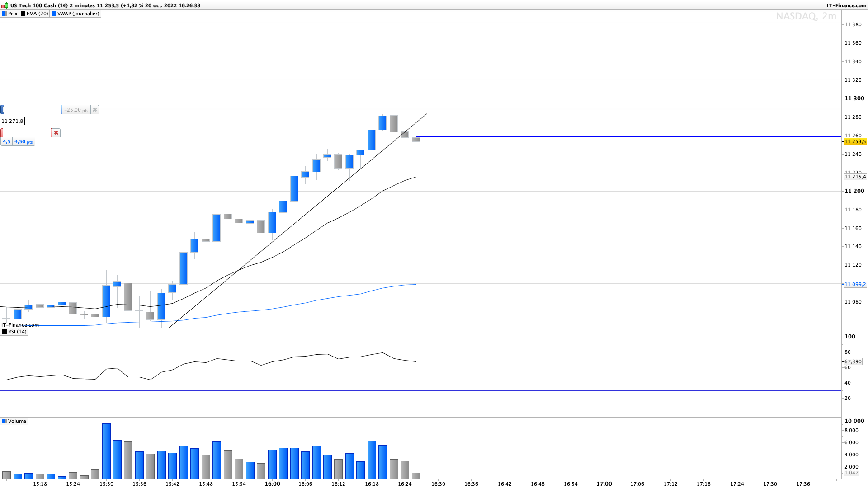868x488 pixels.
Task: Click the RSI value tag 67,390
Action: (x=853, y=362)
